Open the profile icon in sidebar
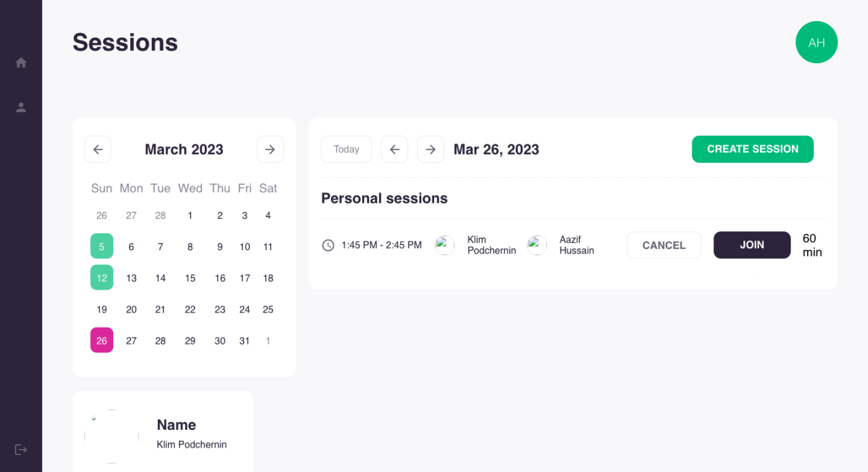The width and height of the screenshot is (868, 472). pos(21,107)
